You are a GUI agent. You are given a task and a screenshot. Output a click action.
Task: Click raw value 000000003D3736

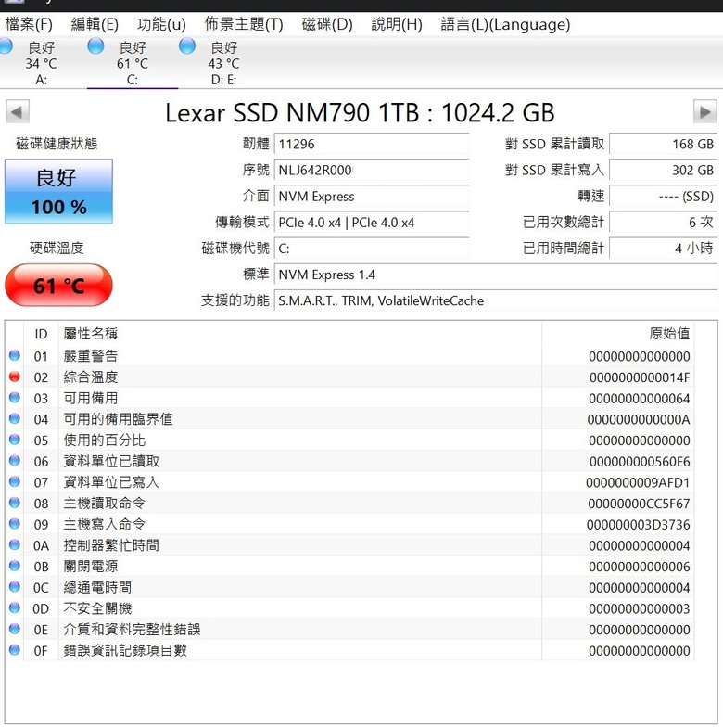click(x=638, y=525)
